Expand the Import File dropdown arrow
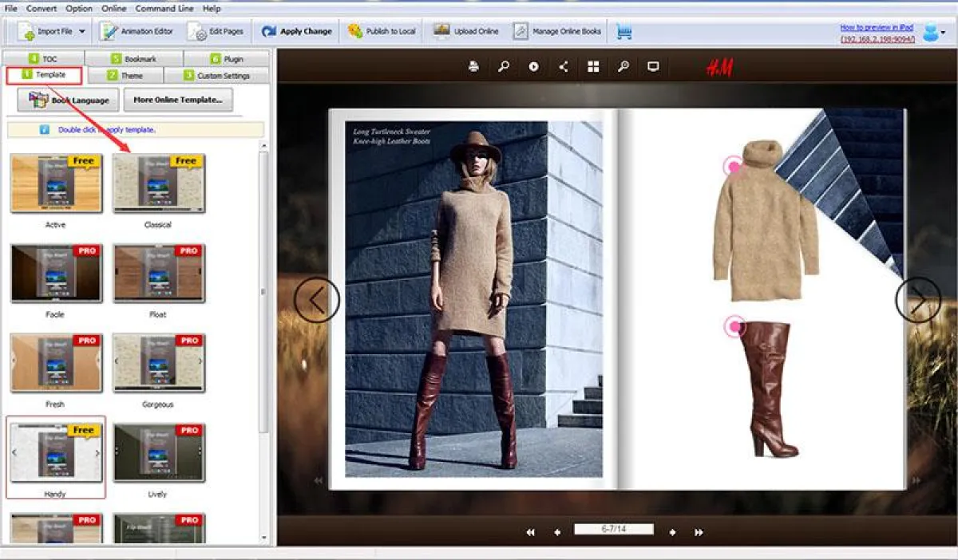This screenshot has width=958, height=560. pyautogui.click(x=82, y=32)
